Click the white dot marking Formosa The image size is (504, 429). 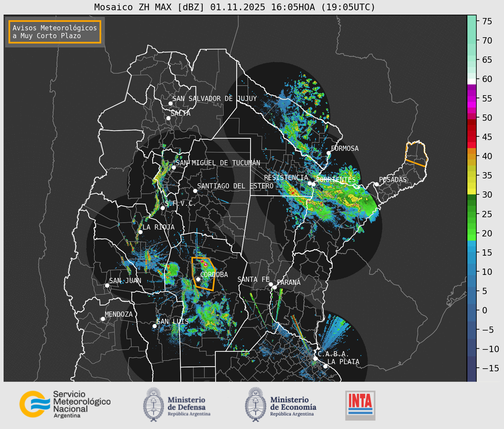328,153
